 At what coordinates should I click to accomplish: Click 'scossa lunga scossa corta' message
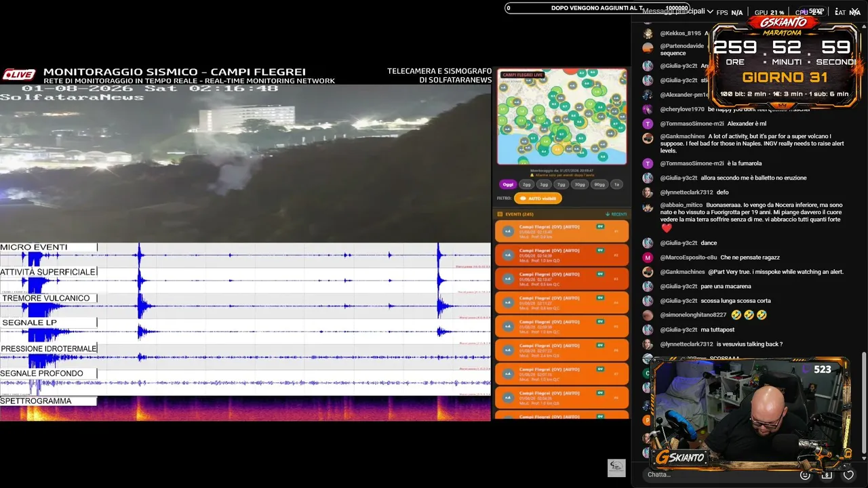tap(736, 301)
